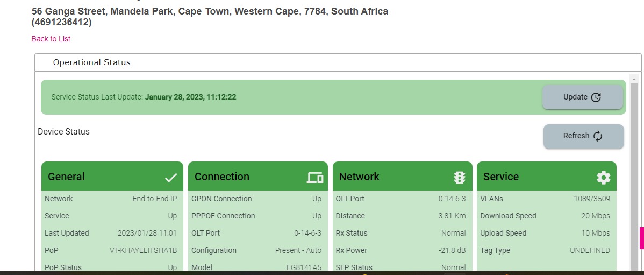The height and width of the screenshot is (275, 644).
Task: Select the Network card title
Action: pos(359,177)
